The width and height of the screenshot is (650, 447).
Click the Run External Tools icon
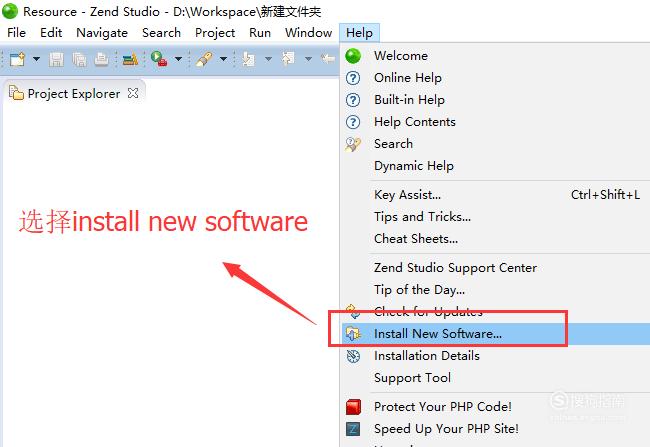[x=159, y=59]
